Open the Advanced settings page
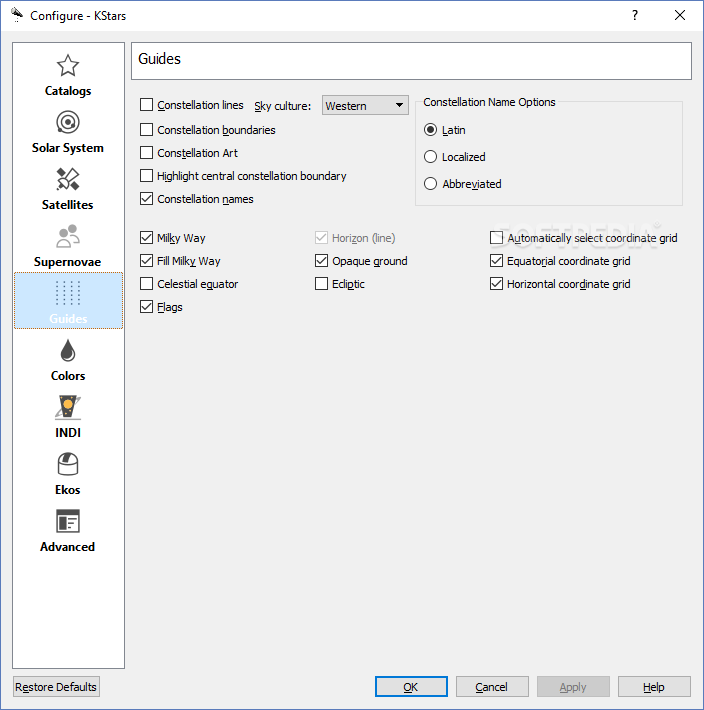The image size is (704, 710). (x=68, y=532)
